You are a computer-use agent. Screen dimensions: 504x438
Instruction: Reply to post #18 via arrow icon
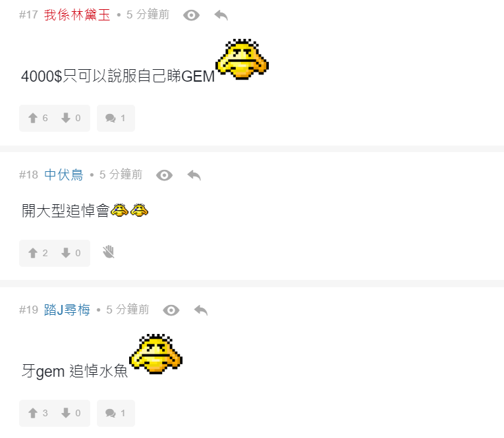(x=194, y=175)
